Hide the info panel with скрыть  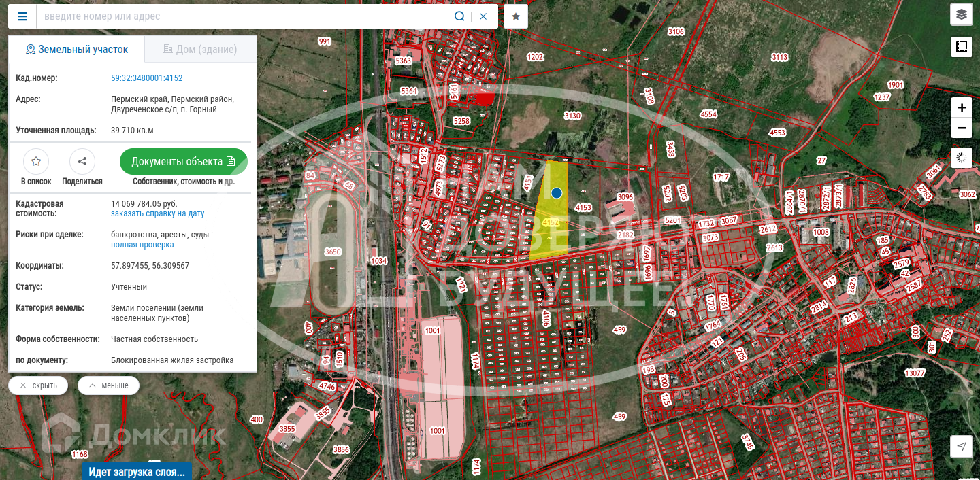(x=38, y=385)
